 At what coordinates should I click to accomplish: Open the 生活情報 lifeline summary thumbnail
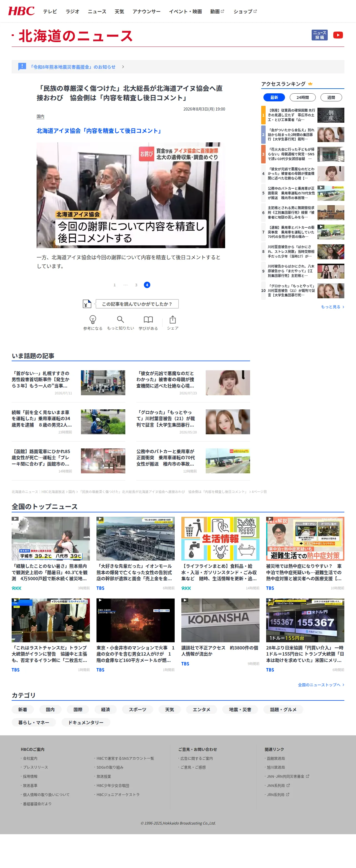220,538
